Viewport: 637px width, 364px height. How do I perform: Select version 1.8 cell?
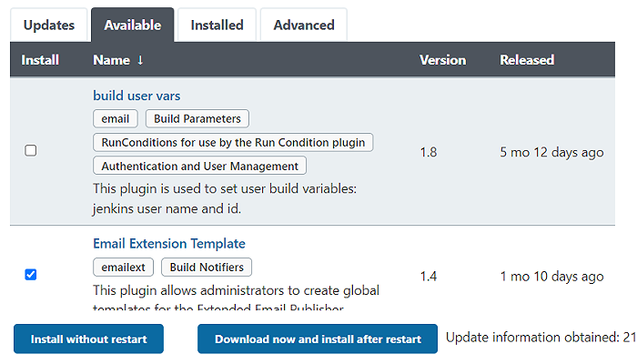tap(429, 152)
